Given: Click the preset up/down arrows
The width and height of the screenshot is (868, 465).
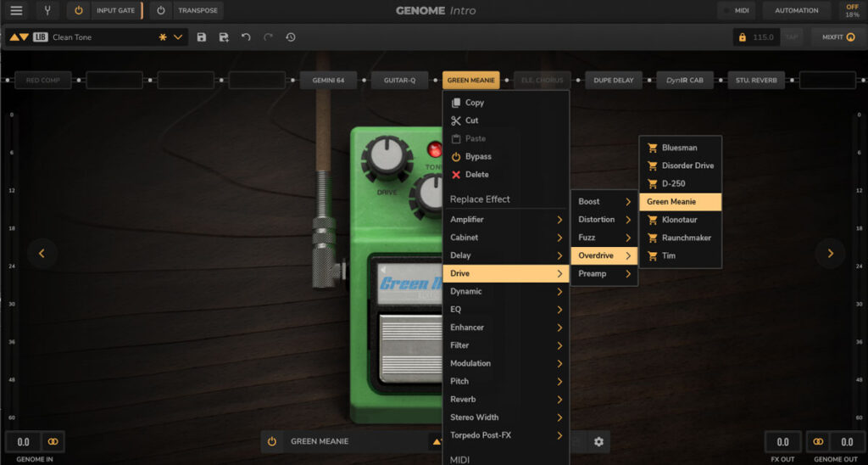Looking at the screenshot, I should (19, 37).
